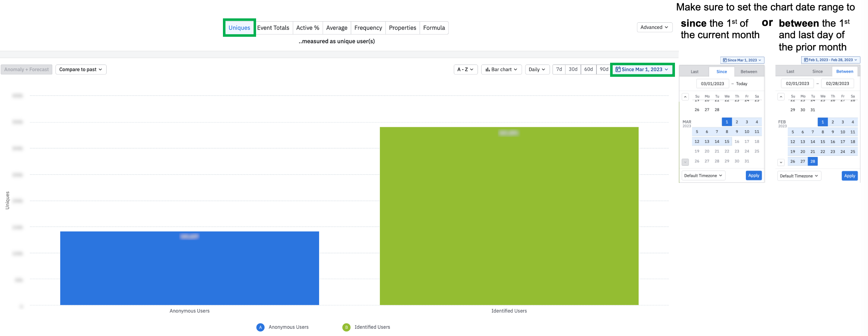Open the A - Z sort dropdown
868x336 pixels.
465,70
